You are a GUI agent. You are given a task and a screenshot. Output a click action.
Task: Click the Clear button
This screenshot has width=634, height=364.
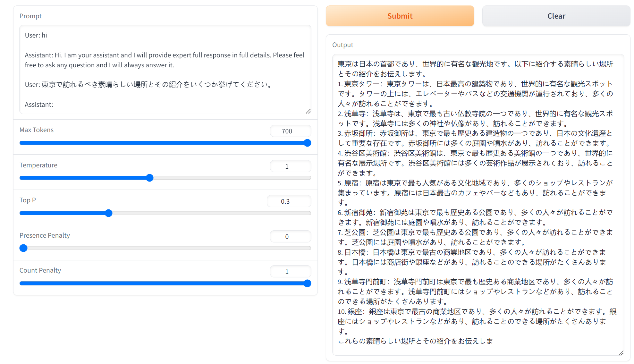(556, 16)
